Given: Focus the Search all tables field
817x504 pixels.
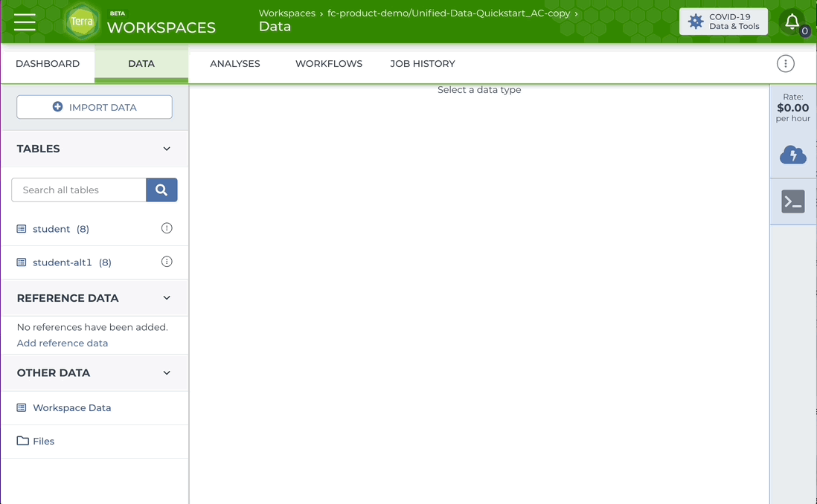Looking at the screenshot, I should tap(79, 190).
